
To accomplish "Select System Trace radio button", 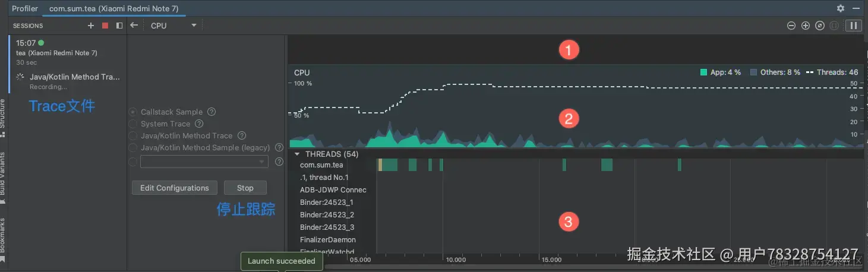I will [133, 124].
